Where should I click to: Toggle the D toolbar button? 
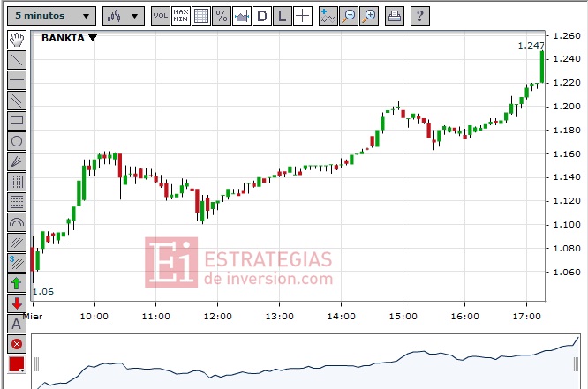point(261,16)
